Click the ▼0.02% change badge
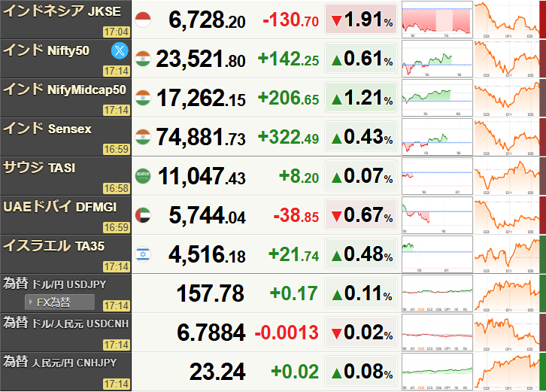 [x=361, y=332]
